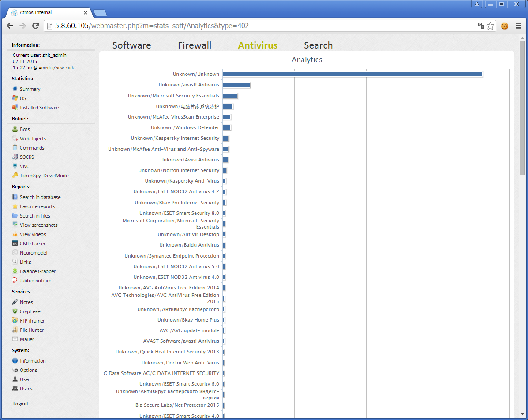Click the Favorite reports star icon
This screenshot has width=528, height=420.
point(15,206)
